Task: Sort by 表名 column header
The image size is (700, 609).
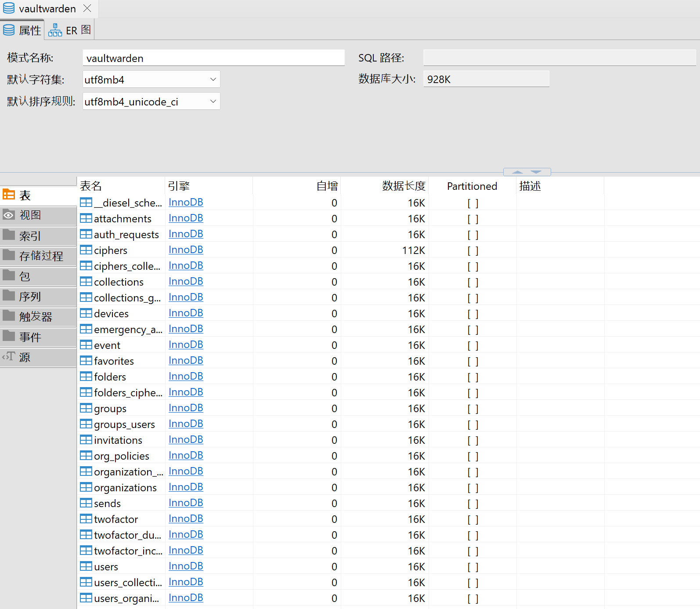Action: pyautogui.click(x=121, y=186)
